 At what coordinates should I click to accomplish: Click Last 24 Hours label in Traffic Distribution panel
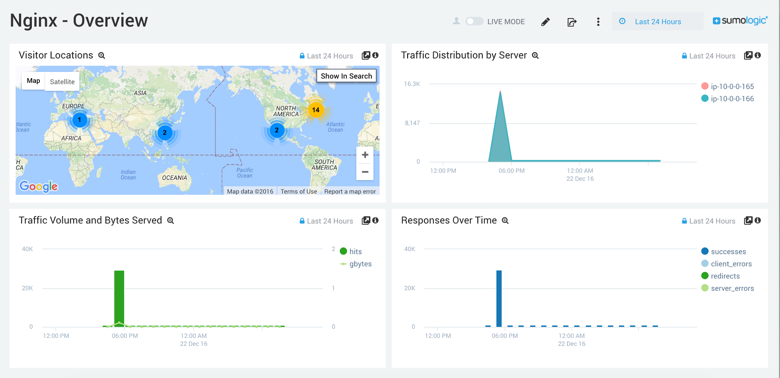coord(712,56)
